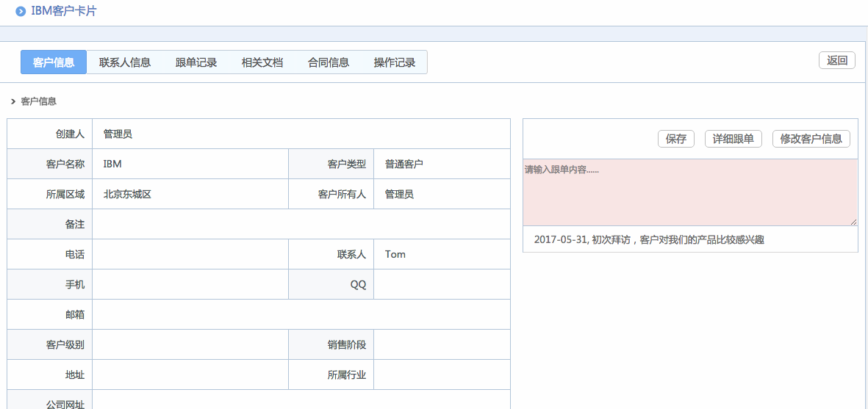Click 修改客户信息 to edit customer
Screen dimensions: 868x409
[811, 139]
